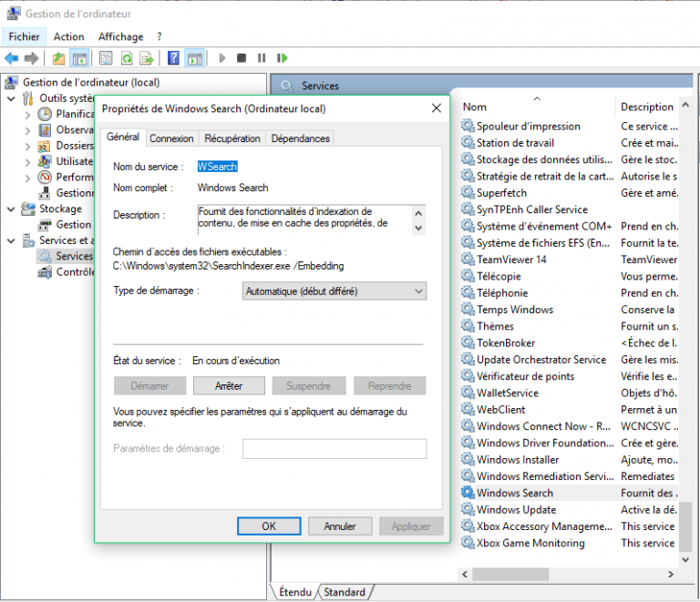Start the service with toolbar play icon
The width and height of the screenshot is (700, 602).
[x=221, y=58]
